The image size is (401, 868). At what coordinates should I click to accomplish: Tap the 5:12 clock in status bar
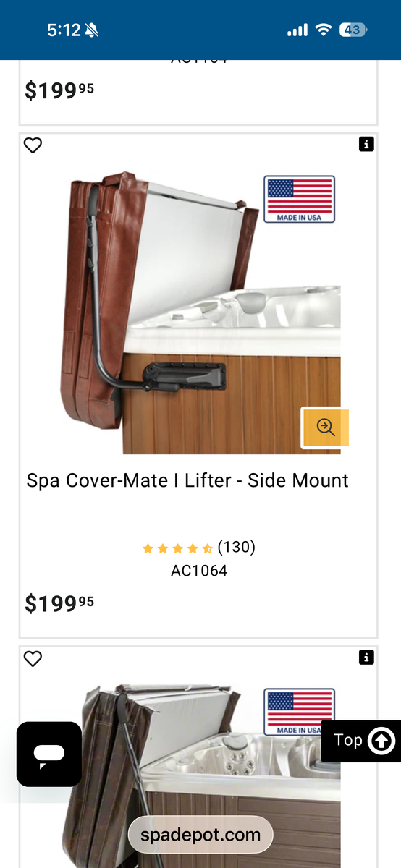tap(64, 30)
